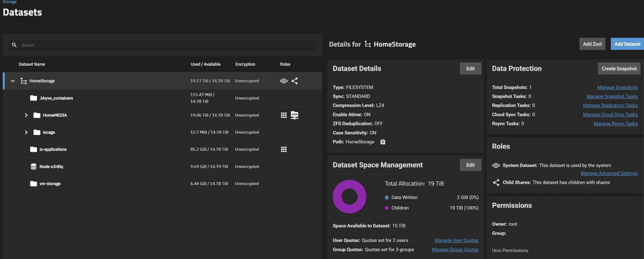Viewport: 644px width, 259px height.
Task: Select the HomeMEDIA dataset name
Action: (x=55, y=115)
